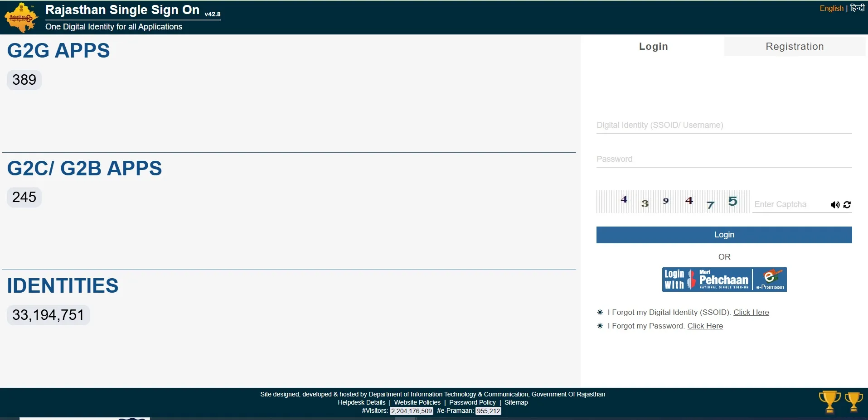Screen dimensions: 868x420
Task: Open Click Here link for forgotten SSOID
Action: click(751, 312)
